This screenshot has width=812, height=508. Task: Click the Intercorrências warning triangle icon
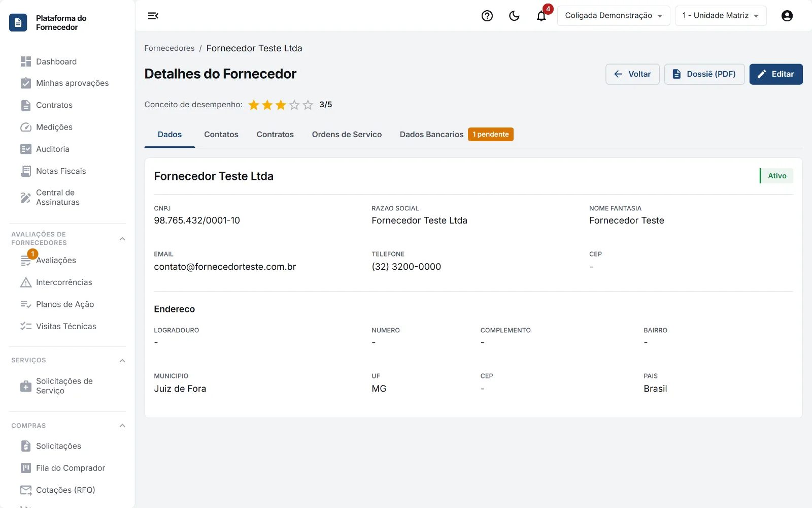click(26, 282)
